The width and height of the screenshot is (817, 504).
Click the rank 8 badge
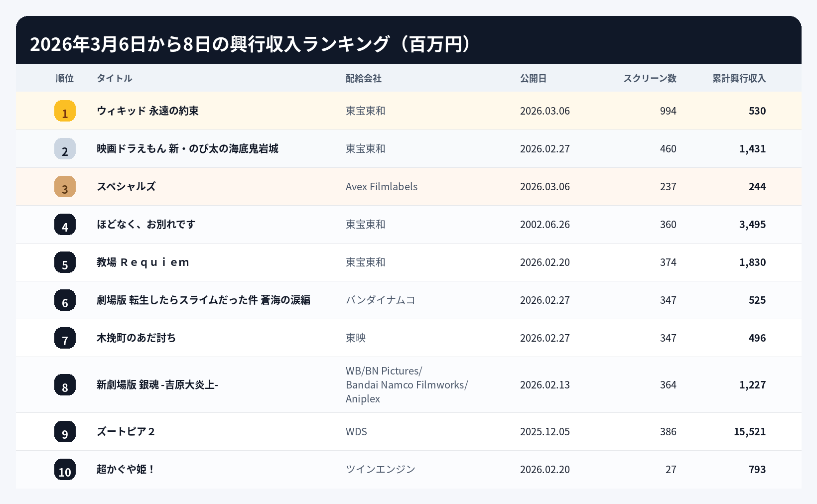65,385
